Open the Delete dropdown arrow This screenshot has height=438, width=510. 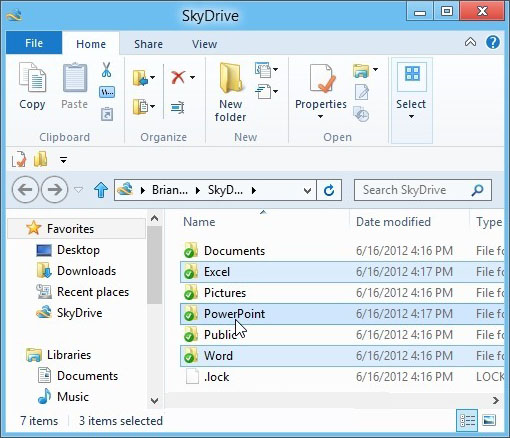192,77
